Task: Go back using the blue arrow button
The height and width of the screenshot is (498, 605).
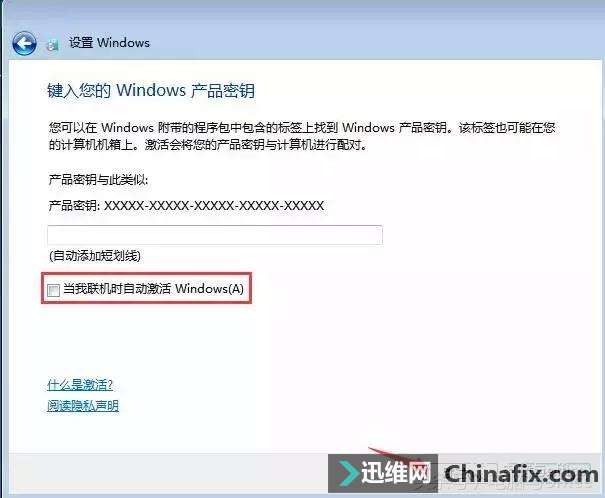Action: (24, 43)
